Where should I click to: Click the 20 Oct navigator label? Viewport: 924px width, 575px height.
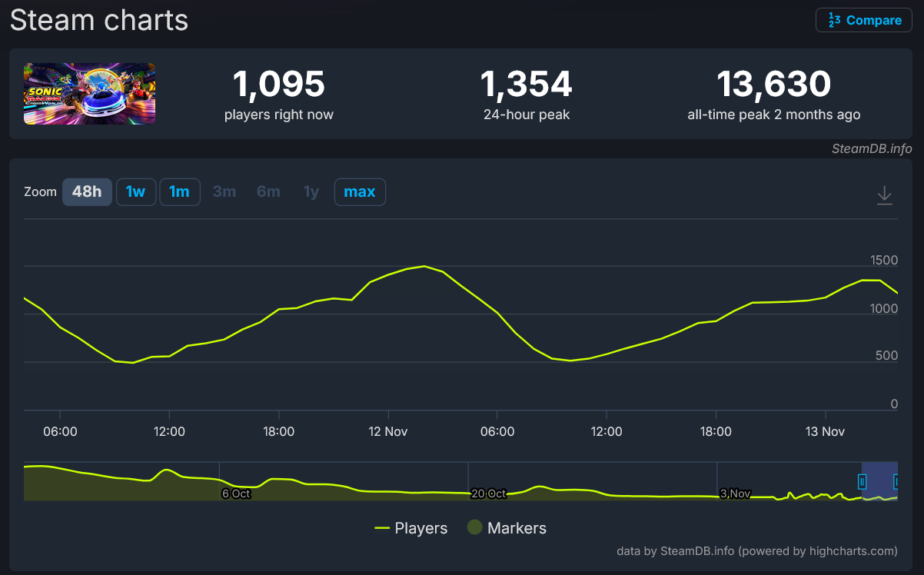pyautogui.click(x=488, y=494)
